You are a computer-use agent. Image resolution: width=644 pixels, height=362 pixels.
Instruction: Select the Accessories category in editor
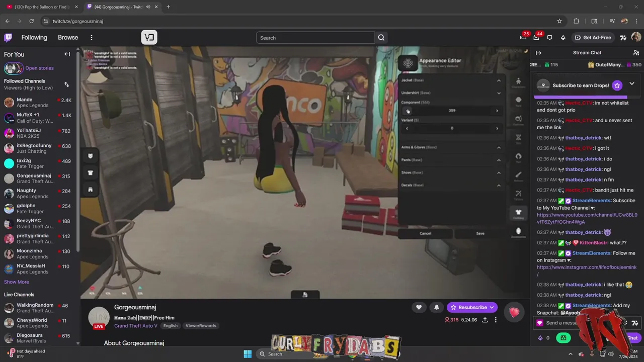518,232
